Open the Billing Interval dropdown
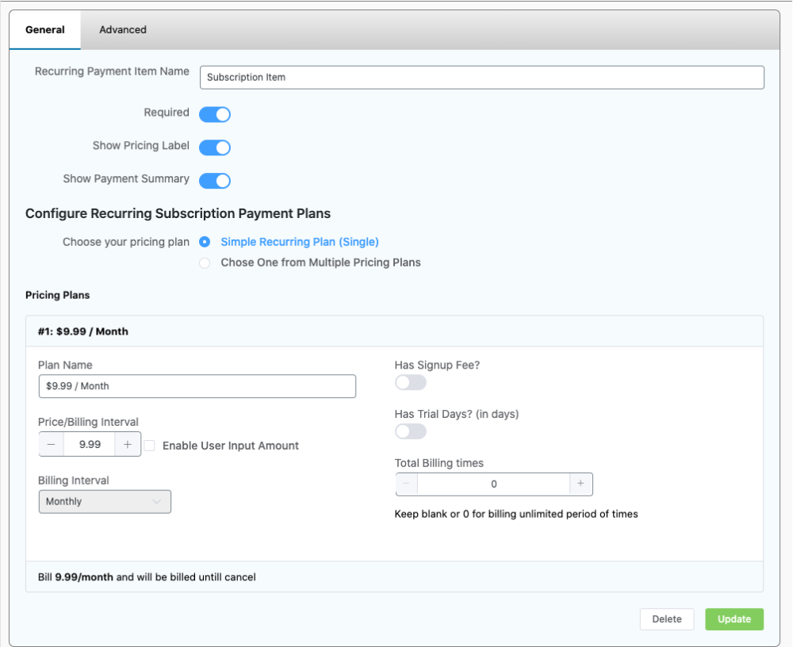Screen dimensions: 812x647 [105, 501]
